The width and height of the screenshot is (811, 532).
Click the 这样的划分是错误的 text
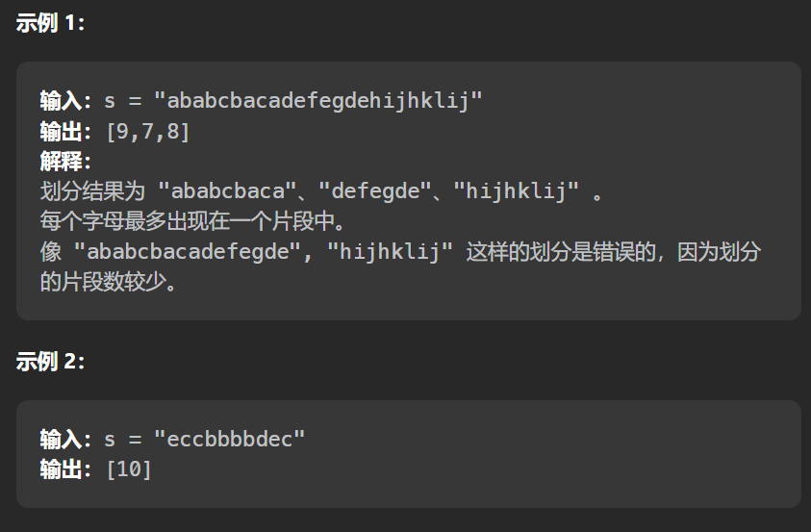coord(561,252)
